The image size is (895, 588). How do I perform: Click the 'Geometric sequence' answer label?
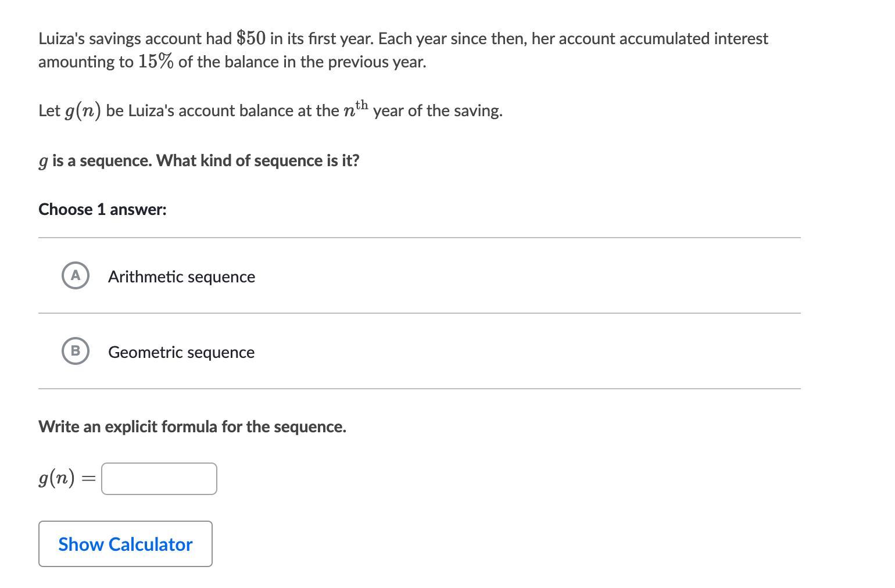[x=181, y=352]
